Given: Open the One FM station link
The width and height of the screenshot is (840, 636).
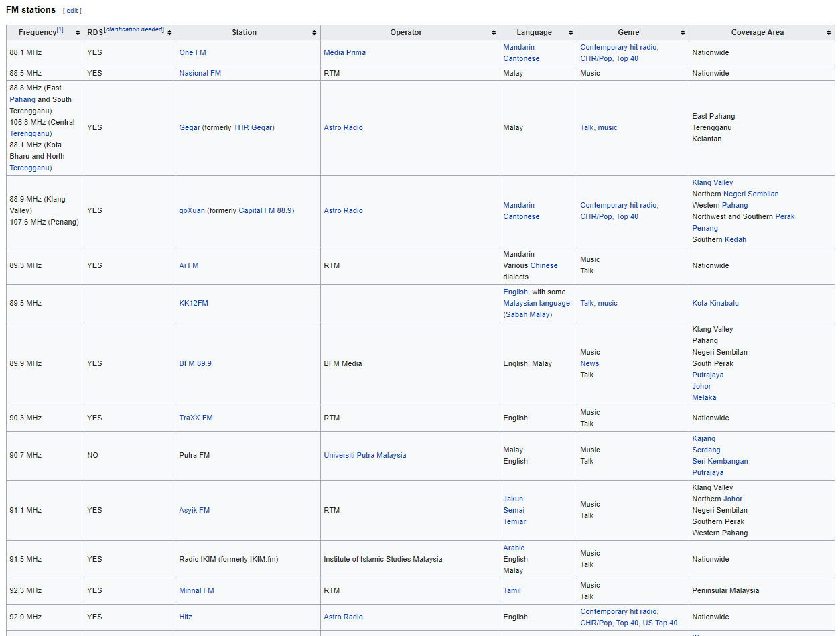Looking at the screenshot, I should (x=192, y=53).
